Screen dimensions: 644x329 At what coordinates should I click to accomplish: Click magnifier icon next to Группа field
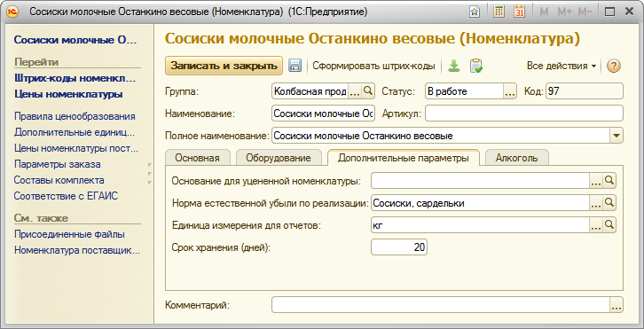click(368, 91)
